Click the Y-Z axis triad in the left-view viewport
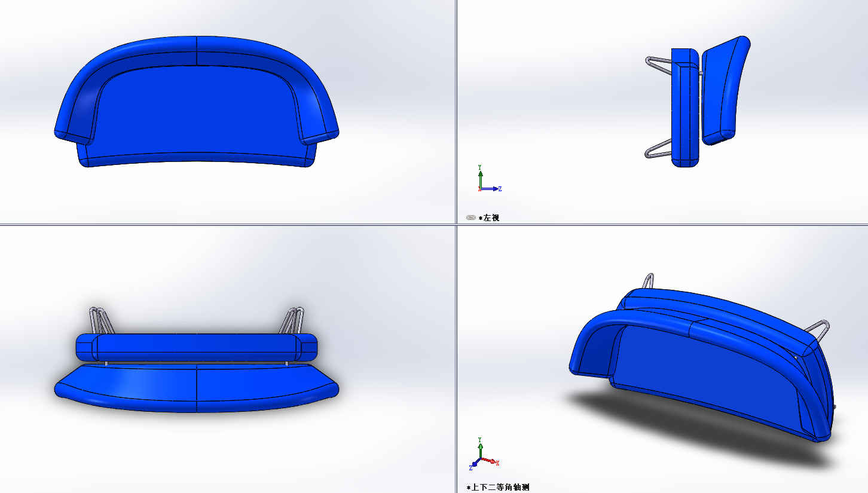Viewport: 868px width, 493px height. click(x=488, y=179)
